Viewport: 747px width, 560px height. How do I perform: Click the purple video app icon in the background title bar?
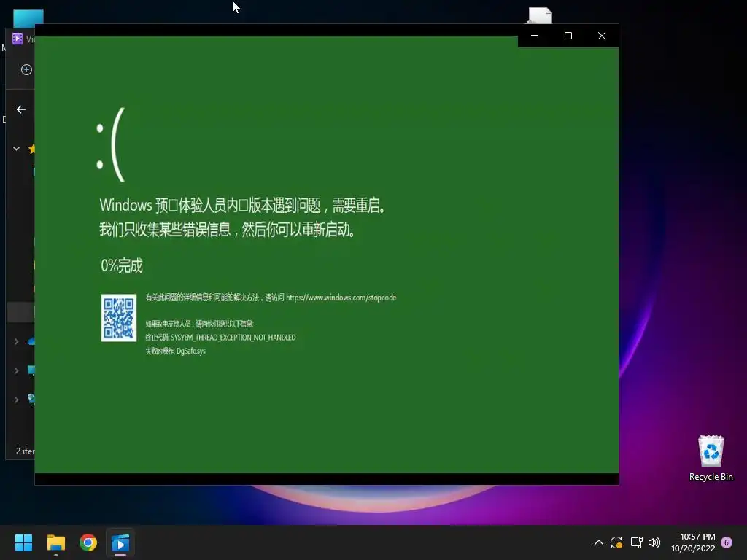pyautogui.click(x=18, y=39)
